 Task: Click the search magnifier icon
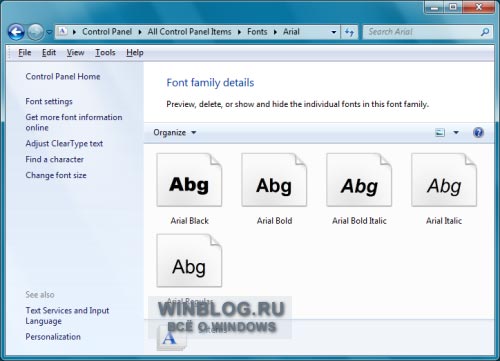[485, 32]
